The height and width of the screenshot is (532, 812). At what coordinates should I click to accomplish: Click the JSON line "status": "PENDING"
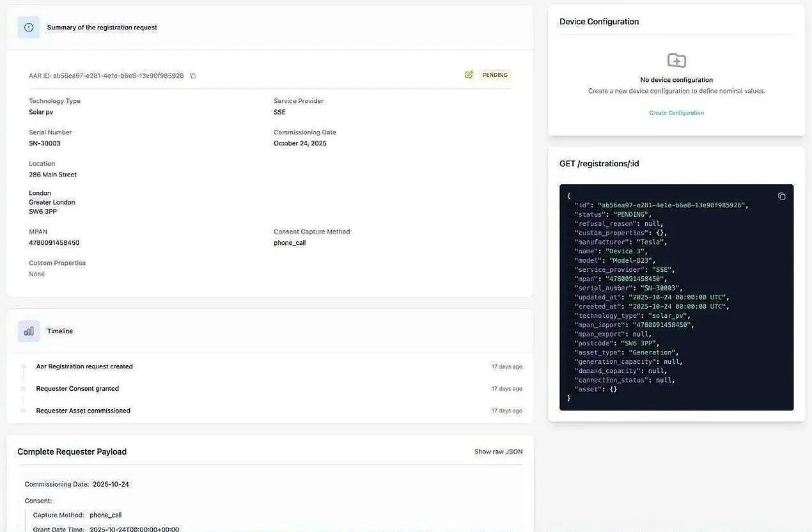pos(613,215)
